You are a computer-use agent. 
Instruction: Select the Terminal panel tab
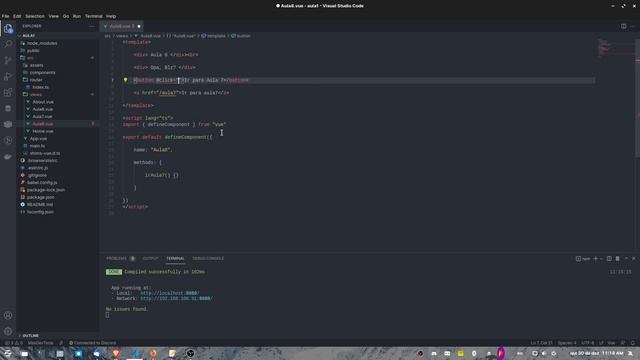tap(175, 258)
